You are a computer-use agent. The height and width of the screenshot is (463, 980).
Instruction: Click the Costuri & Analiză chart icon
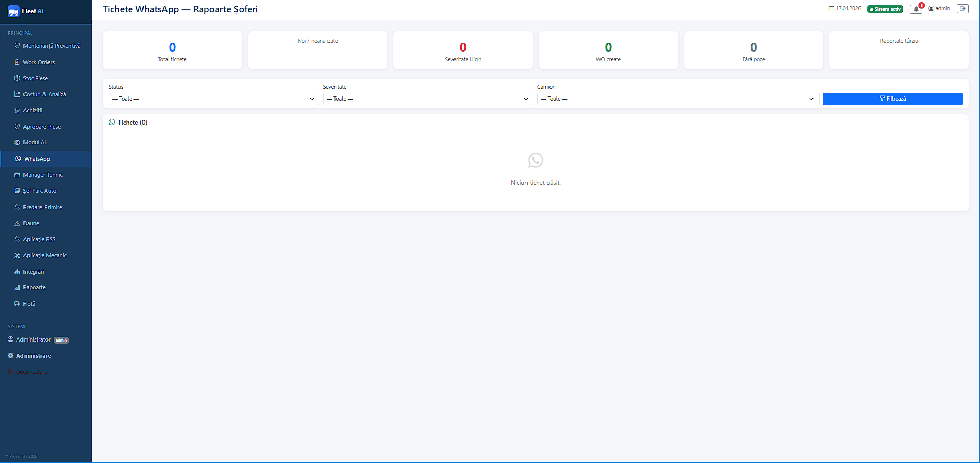17,94
